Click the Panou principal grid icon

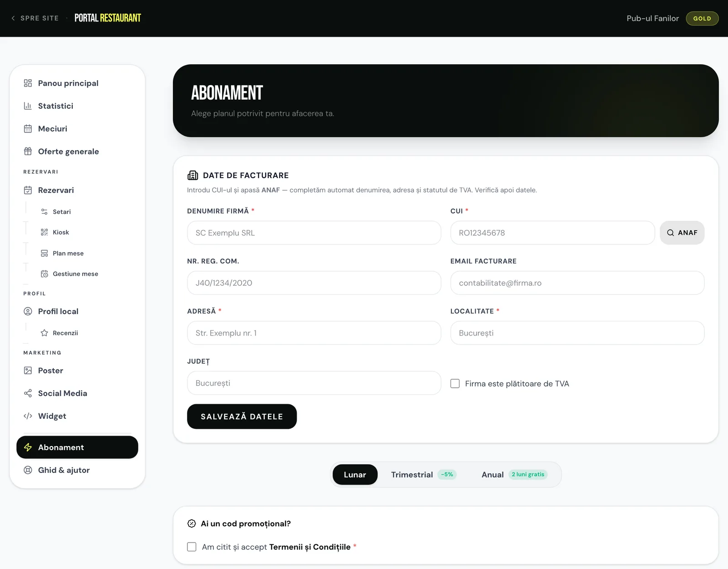coord(28,83)
